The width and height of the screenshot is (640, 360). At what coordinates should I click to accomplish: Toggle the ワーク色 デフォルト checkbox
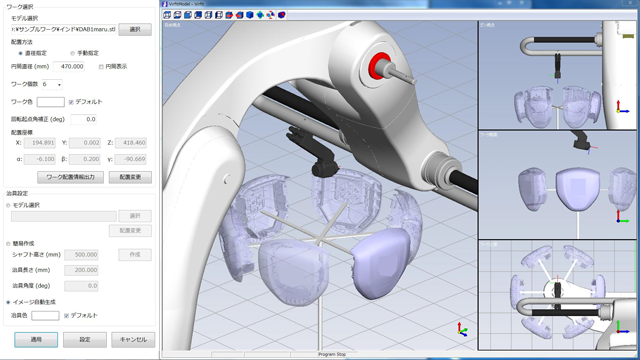(71, 102)
